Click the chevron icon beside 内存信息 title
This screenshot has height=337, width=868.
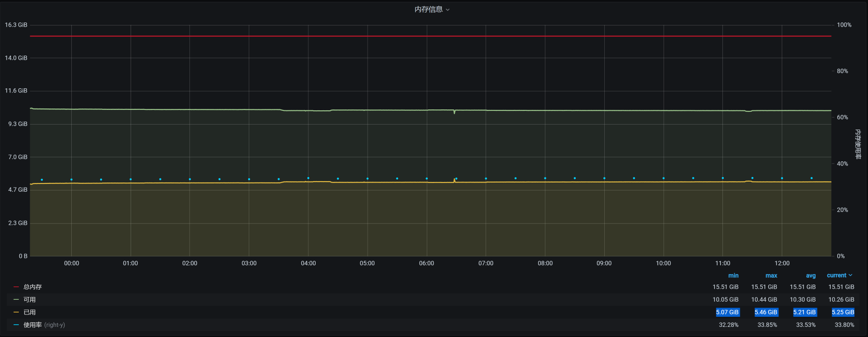pyautogui.click(x=448, y=10)
